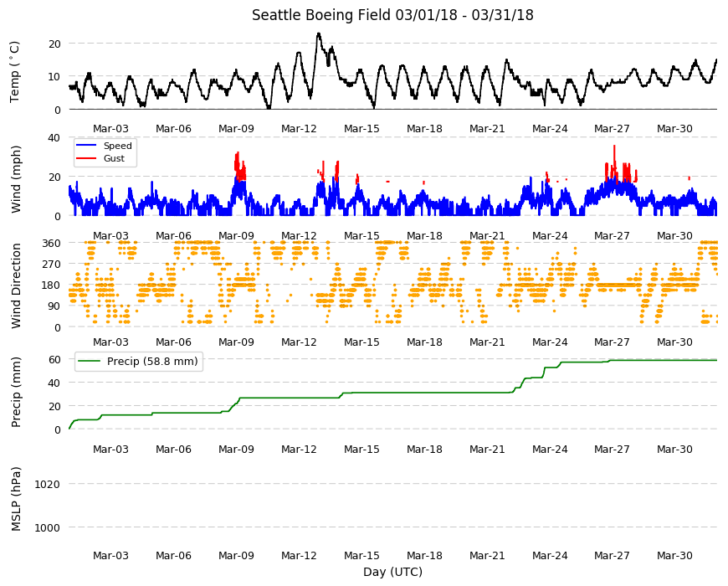Click Mar-30 tick under MSLP chart
The height and width of the screenshot is (586, 728).
click(x=674, y=555)
